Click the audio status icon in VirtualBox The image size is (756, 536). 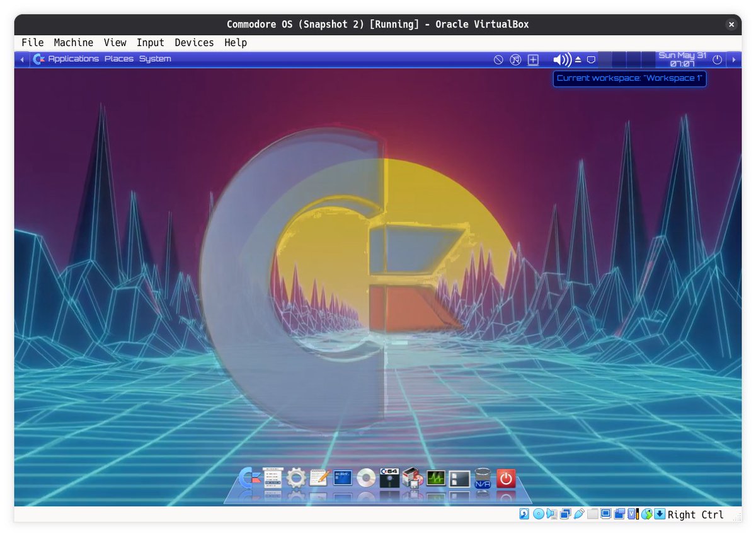[552, 514]
